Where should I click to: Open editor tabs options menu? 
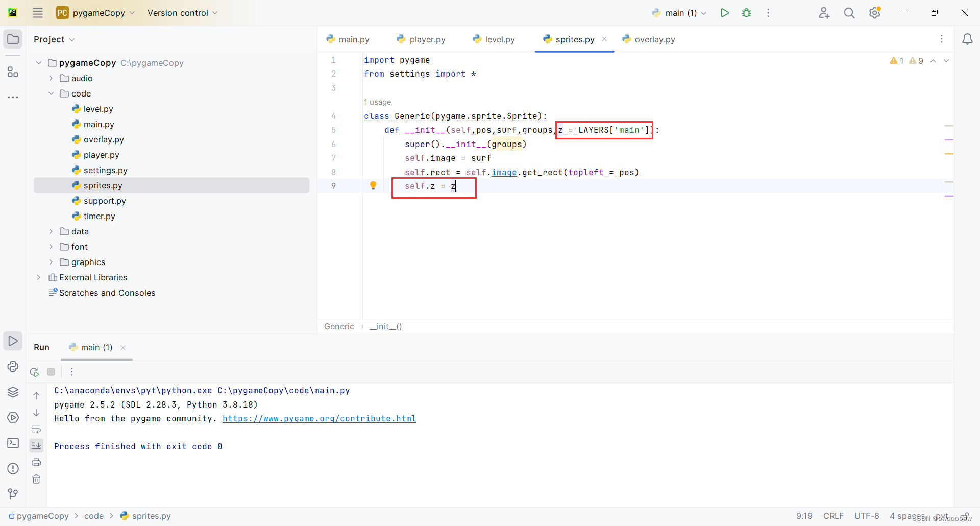click(942, 39)
